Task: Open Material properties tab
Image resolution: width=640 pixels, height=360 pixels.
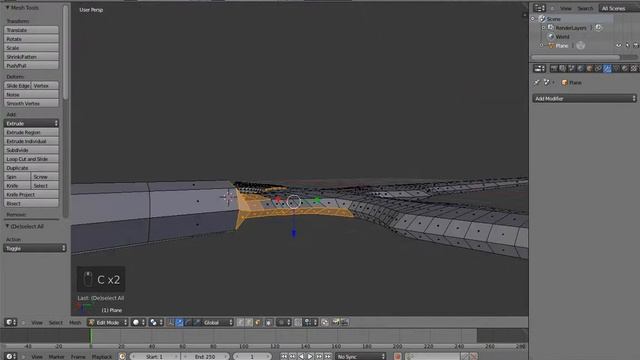Action: (x=625, y=69)
